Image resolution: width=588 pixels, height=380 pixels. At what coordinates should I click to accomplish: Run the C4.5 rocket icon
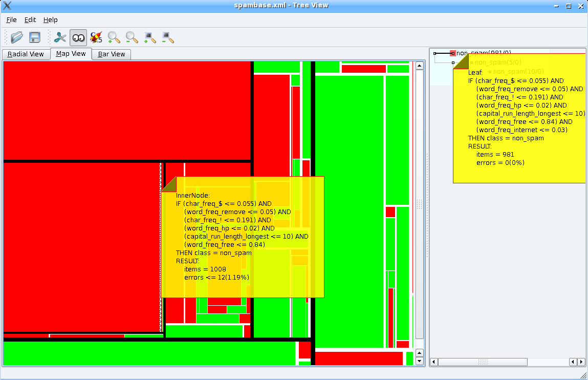[96, 37]
